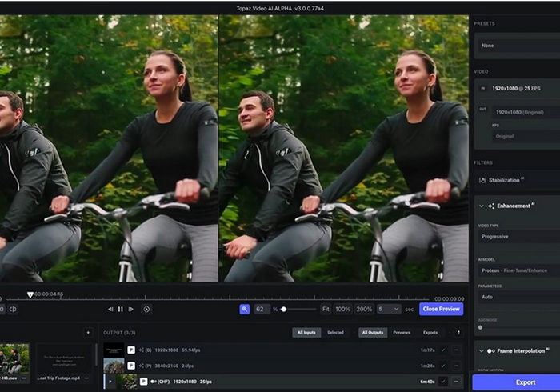Click the Close Preview button
This screenshot has height=392, width=560.
pos(441,309)
